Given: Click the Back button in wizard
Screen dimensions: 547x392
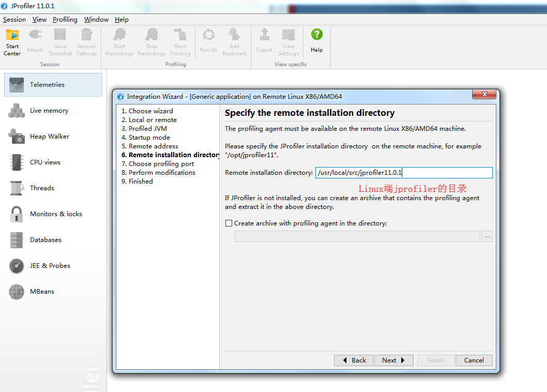Looking at the screenshot, I should [x=354, y=360].
